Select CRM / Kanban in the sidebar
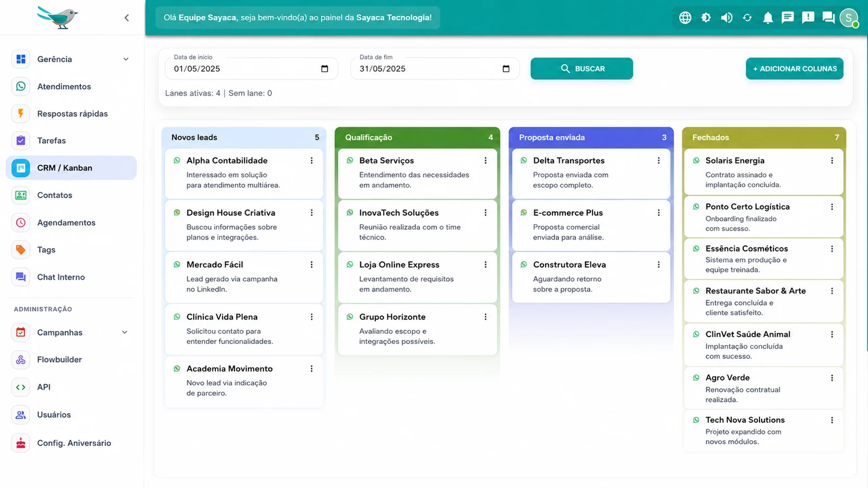 (x=71, y=168)
